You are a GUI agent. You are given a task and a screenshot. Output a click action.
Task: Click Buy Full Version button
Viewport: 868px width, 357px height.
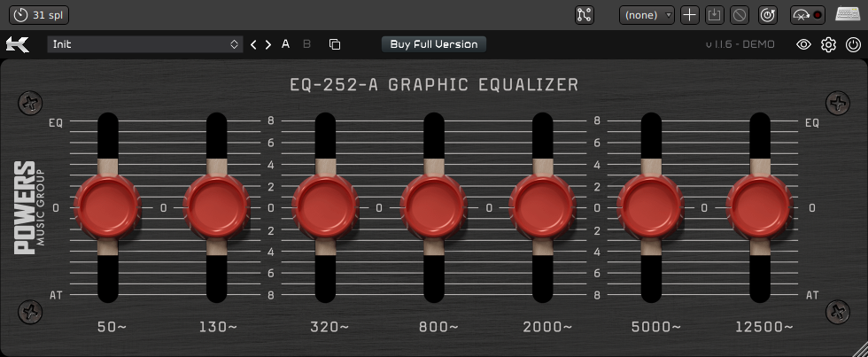click(434, 44)
